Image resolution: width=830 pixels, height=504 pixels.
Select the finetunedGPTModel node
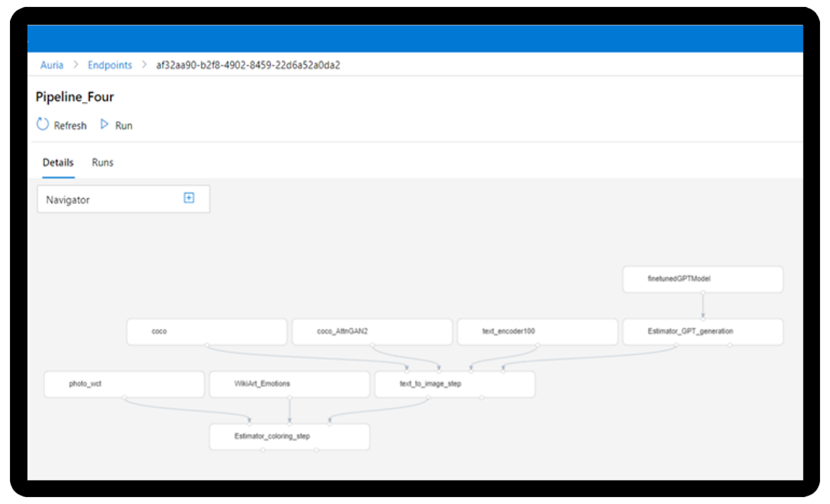703,279
